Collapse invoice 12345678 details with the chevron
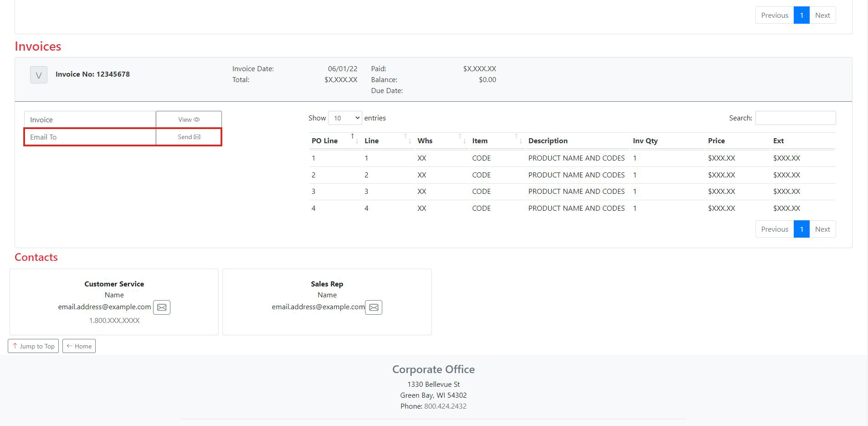868x426 pixels. tap(38, 74)
